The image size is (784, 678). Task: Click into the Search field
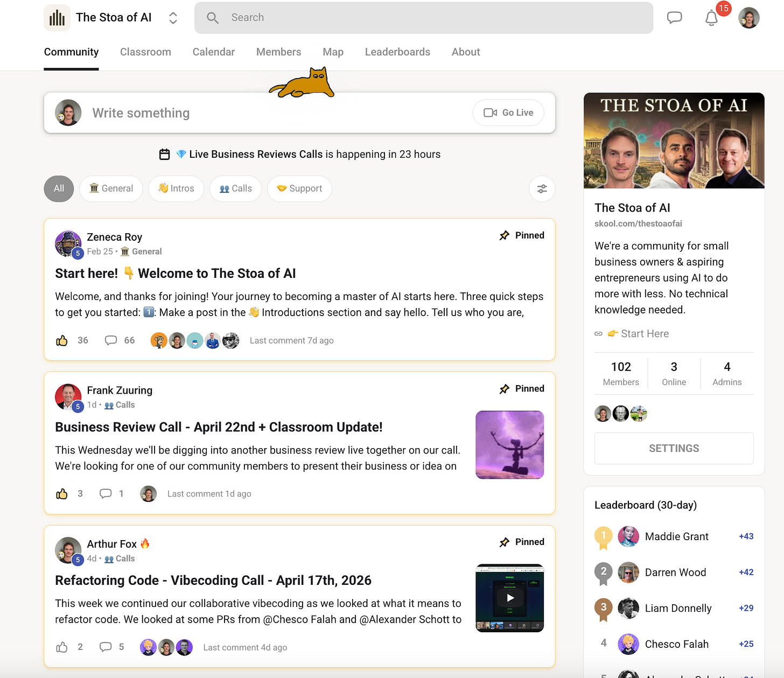click(x=424, y=18)
